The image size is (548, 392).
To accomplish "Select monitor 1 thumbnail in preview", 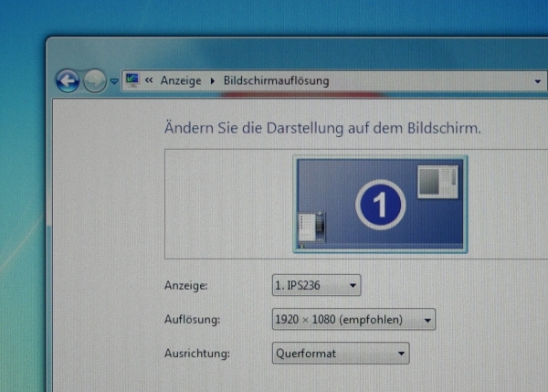I will 380,204.
